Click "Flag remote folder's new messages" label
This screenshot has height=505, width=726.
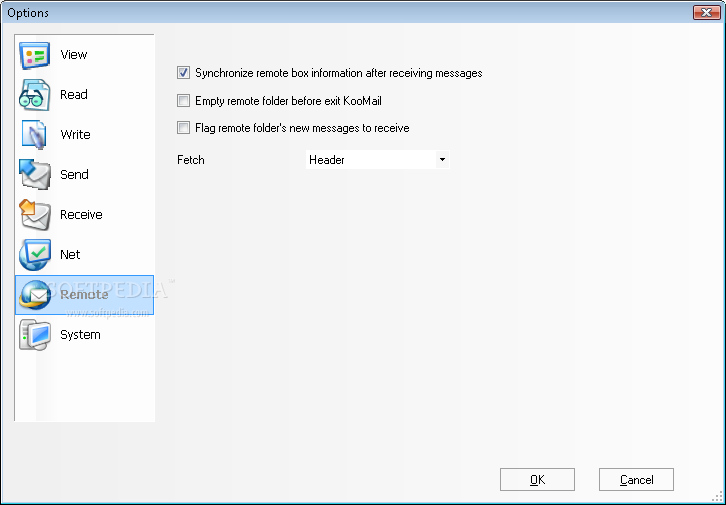pyautogui.click(x=302, y=128)
